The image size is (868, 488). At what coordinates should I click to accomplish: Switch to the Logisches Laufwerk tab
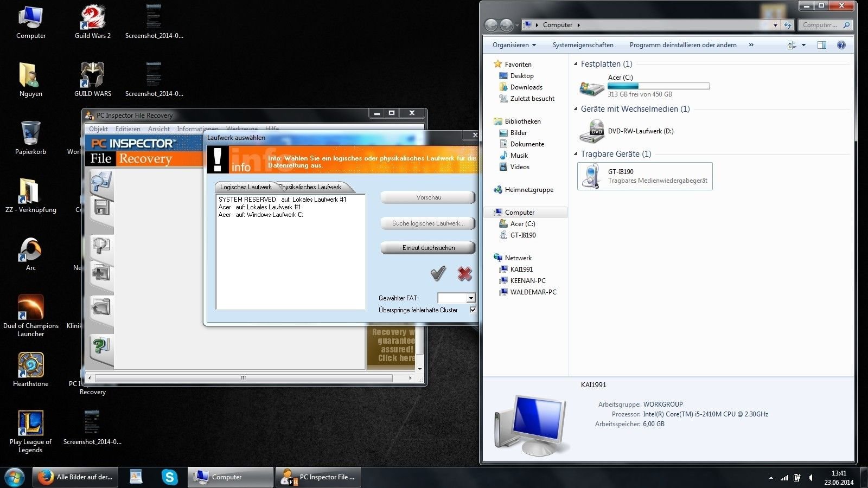[246, 187]
